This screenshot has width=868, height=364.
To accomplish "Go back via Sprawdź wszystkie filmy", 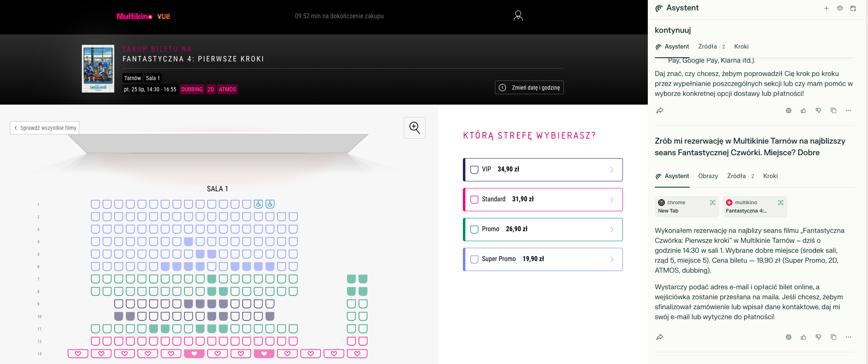I will click(45, 128).
